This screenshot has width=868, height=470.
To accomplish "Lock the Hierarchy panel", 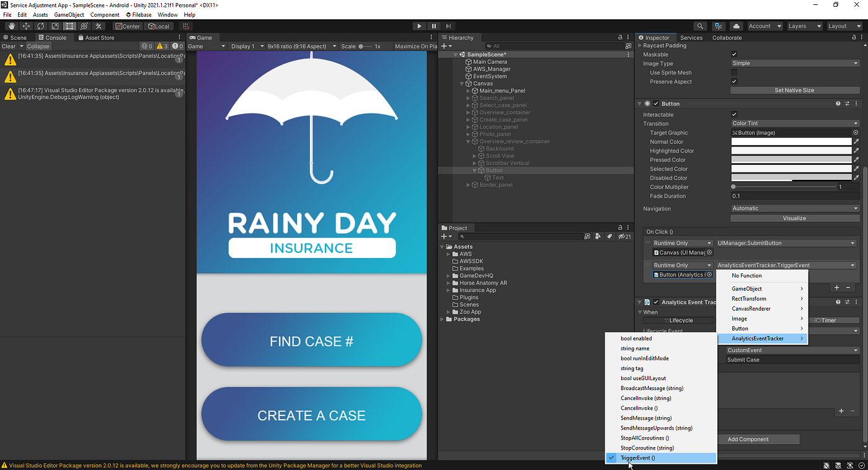I will 620,37.
